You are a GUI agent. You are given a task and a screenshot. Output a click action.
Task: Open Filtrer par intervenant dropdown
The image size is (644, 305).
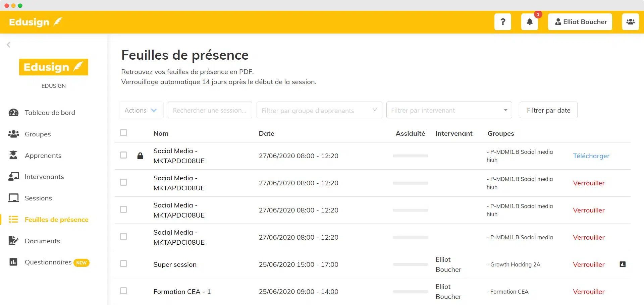click(449, 110)
